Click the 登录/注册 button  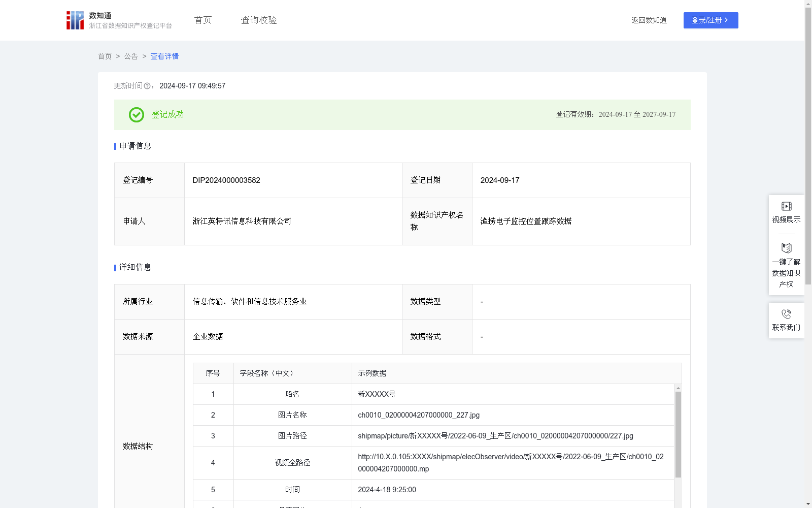[x=710, y=20]
